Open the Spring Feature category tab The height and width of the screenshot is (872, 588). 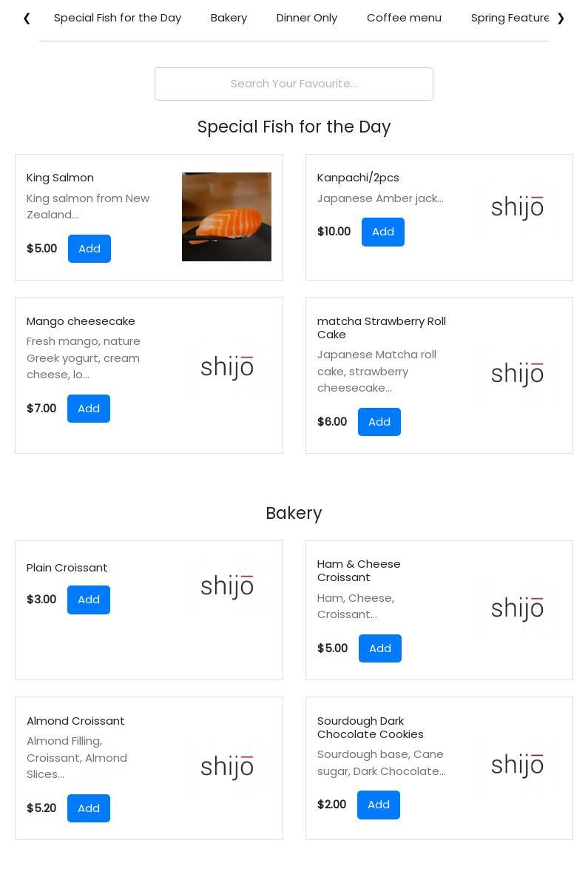(x=510, y=18)
